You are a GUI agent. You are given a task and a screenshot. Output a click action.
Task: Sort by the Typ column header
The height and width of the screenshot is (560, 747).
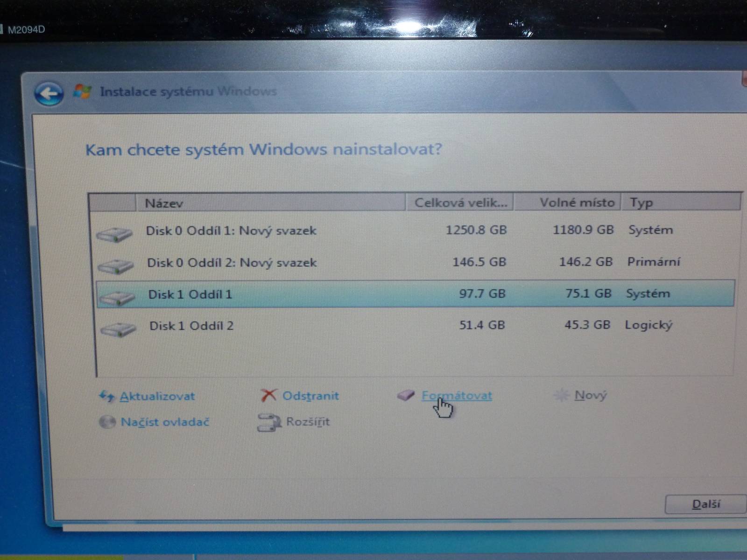(681, 202)
